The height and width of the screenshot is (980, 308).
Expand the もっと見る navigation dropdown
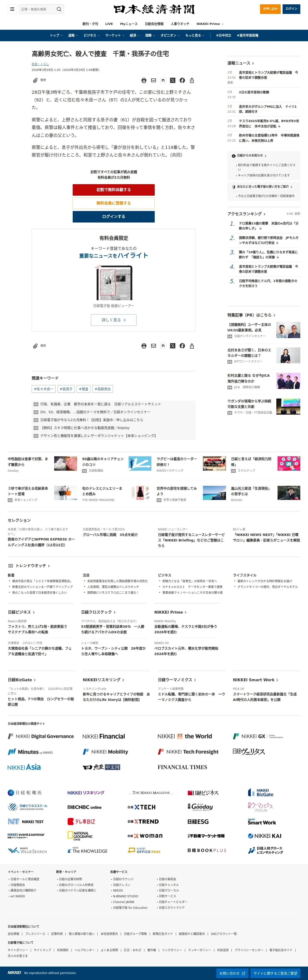click(195, 35)
